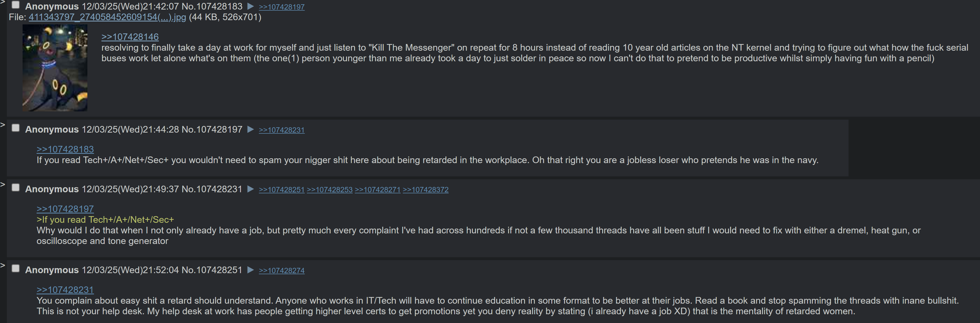The height and width of the screenshot is (323, 980).
Task: Tick the checkbox for post No.107428197
Action: pyautogui.click(x=16, y=128)
